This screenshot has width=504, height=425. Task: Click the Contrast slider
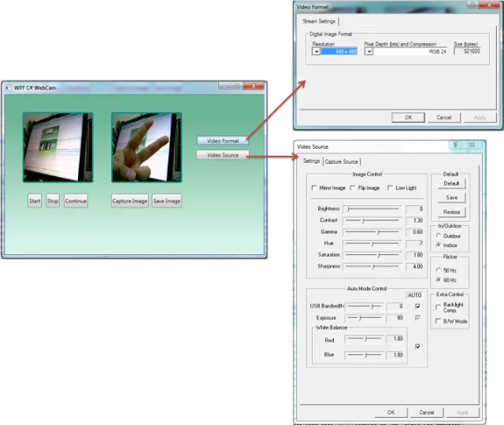372,220
